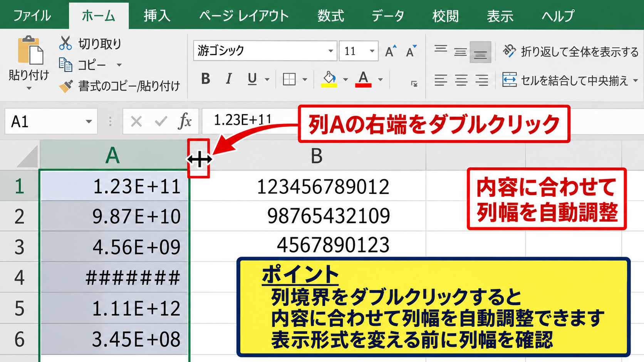Select column B header
644x362 pixels.
pos(317,155)
